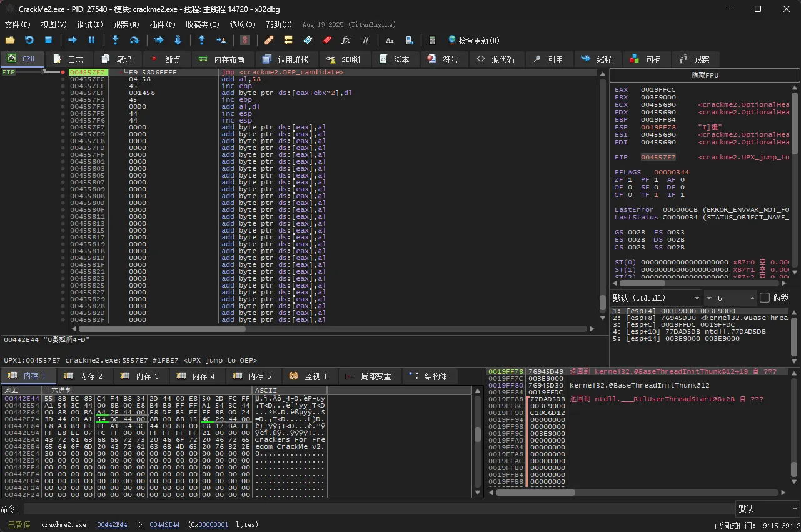Click the Pause execution icon
This screenshot has width=801, height=532.
[91, 40]
